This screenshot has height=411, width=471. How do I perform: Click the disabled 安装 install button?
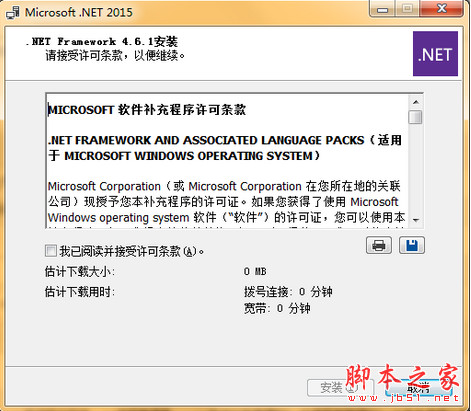(340, 388)
